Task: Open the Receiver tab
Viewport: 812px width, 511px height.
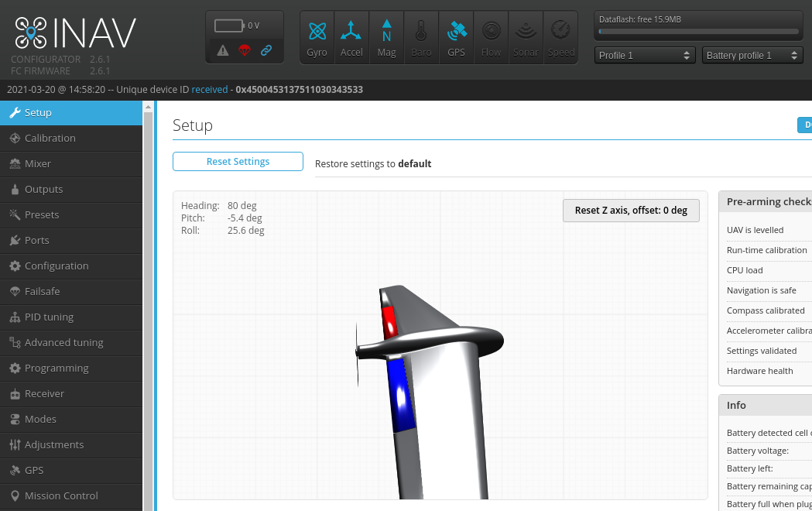Action: click(71, 393)
